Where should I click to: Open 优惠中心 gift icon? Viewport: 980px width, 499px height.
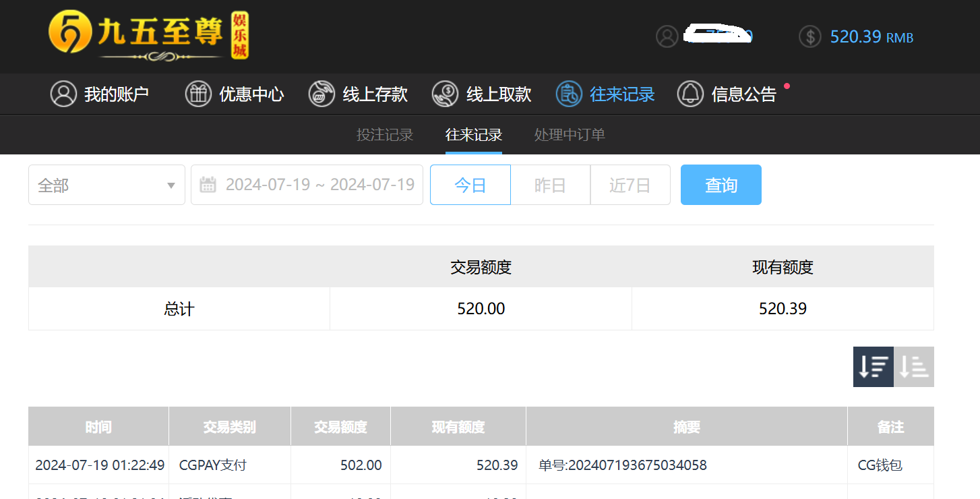pyautogui.click(x=198, y=94)
